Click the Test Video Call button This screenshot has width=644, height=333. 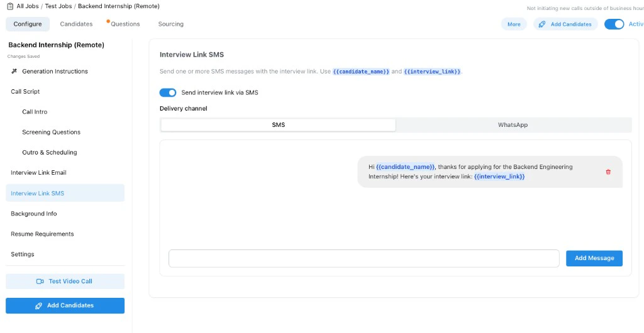[x=65, y=281]
